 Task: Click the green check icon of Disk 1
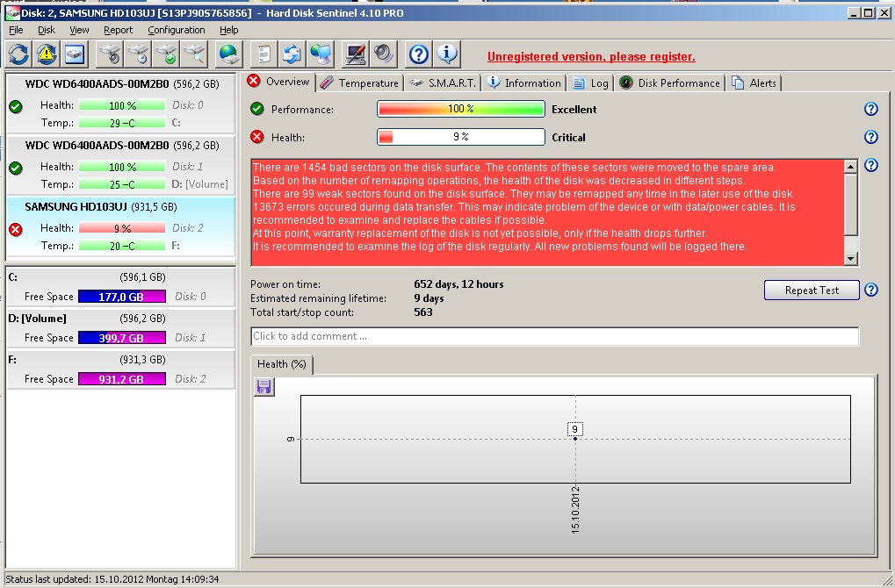16,169
